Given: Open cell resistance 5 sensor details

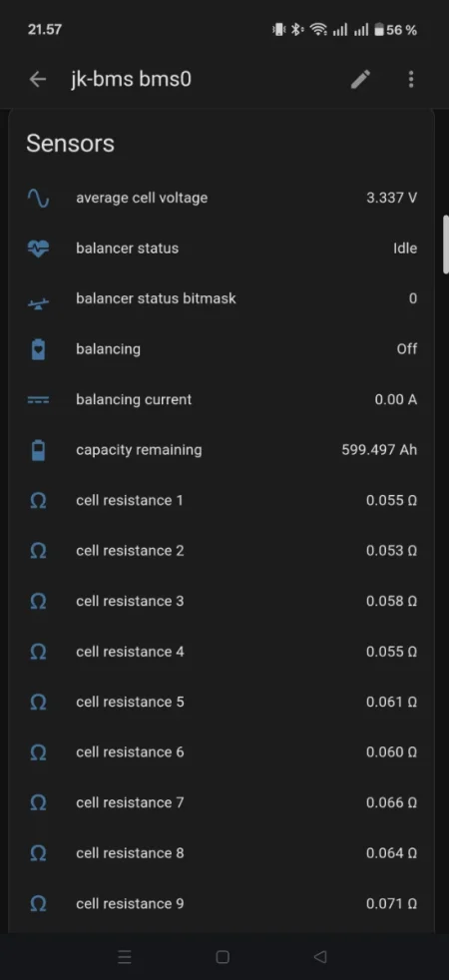Looking at the screenshot, I should [222, 702].
